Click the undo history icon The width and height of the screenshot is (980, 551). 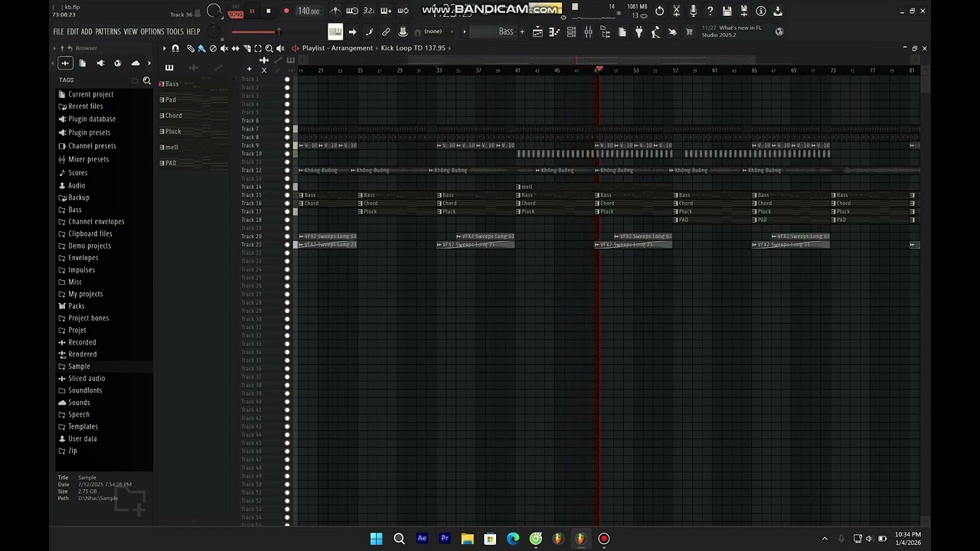659,11
